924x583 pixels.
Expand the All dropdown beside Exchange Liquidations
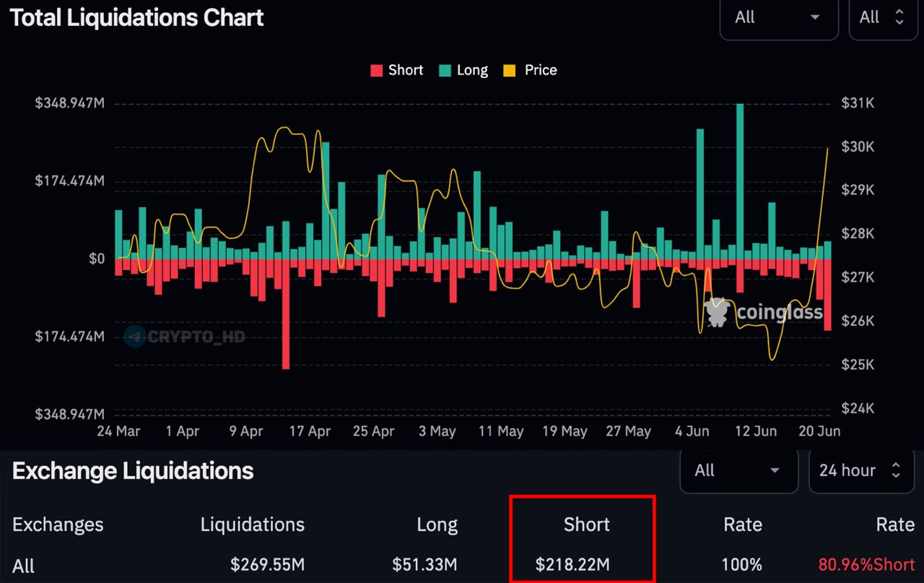coord(738,471)
